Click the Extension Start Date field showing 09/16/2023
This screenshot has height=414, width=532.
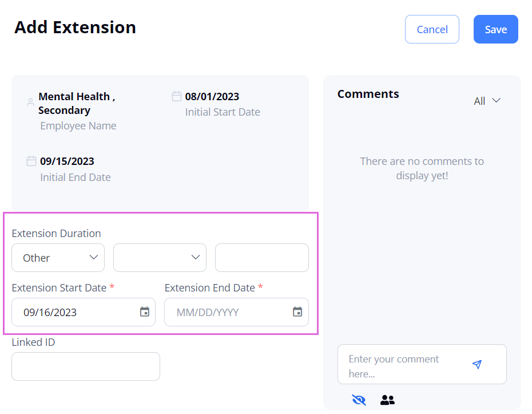(x=74, y=312)
